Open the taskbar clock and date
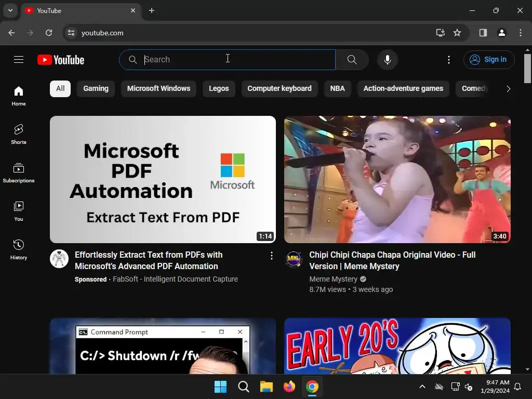 coord(495,387)
